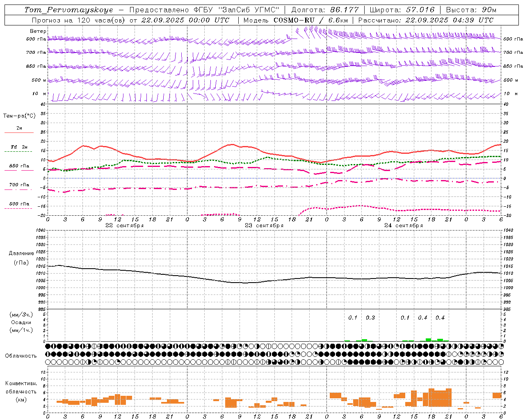Click the (мм/3ч.) precipitation unit label
Viewport: 525px width, 420px height.
click(21, 315)
